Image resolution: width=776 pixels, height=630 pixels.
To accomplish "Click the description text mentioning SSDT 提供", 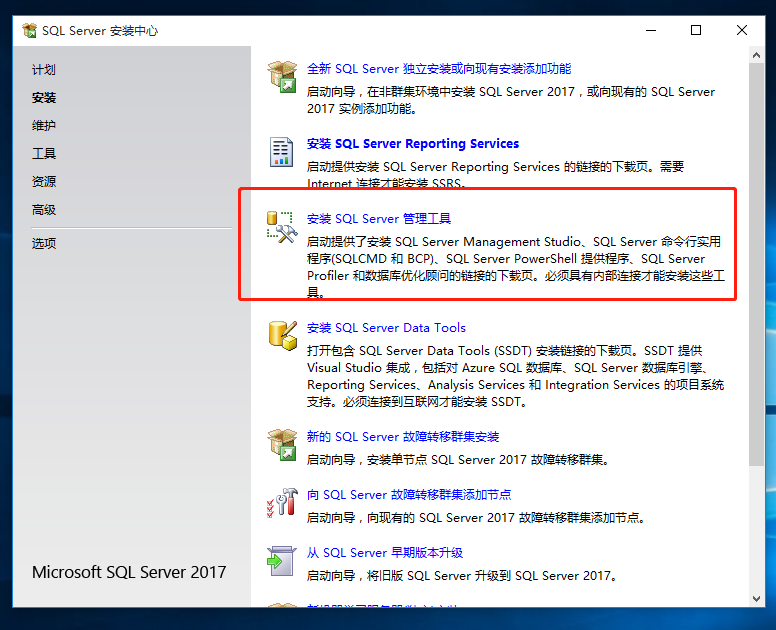I will click(515, 376).
